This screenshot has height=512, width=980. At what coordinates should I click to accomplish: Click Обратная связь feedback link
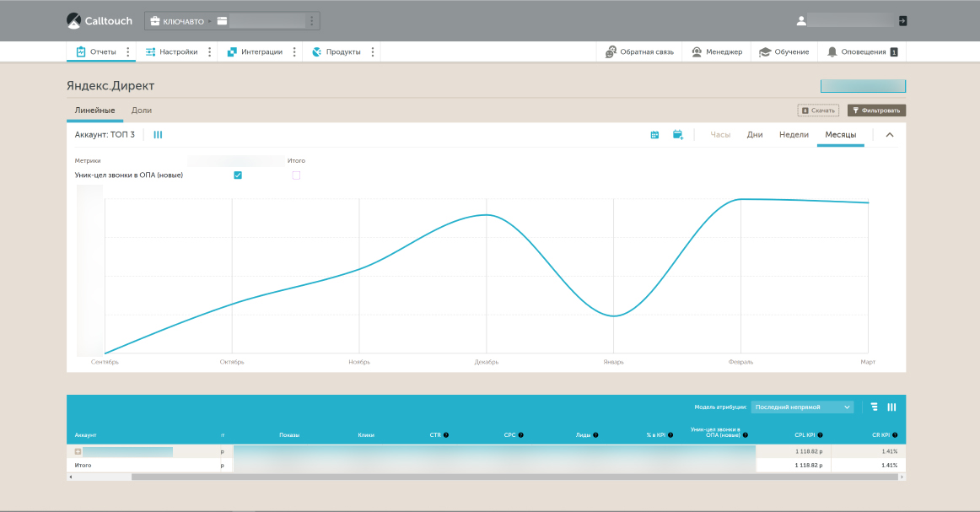[x=639, y=52]
